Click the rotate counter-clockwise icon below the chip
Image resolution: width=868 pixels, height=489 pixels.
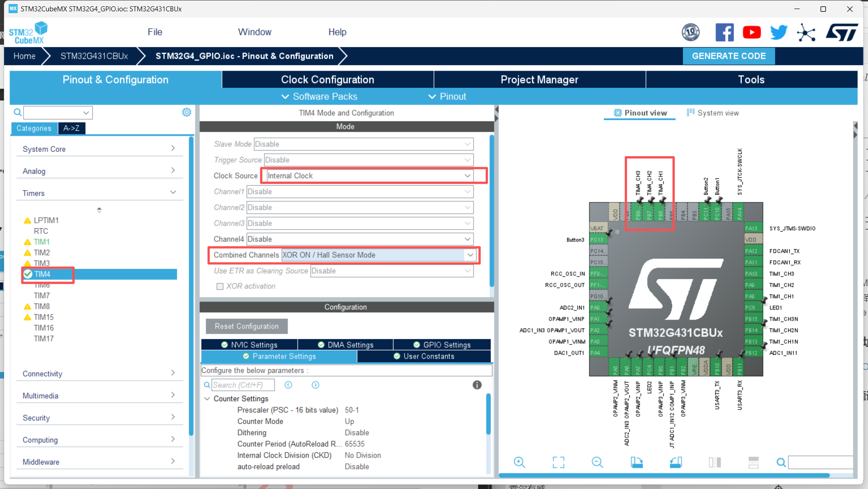coord(676,462)
